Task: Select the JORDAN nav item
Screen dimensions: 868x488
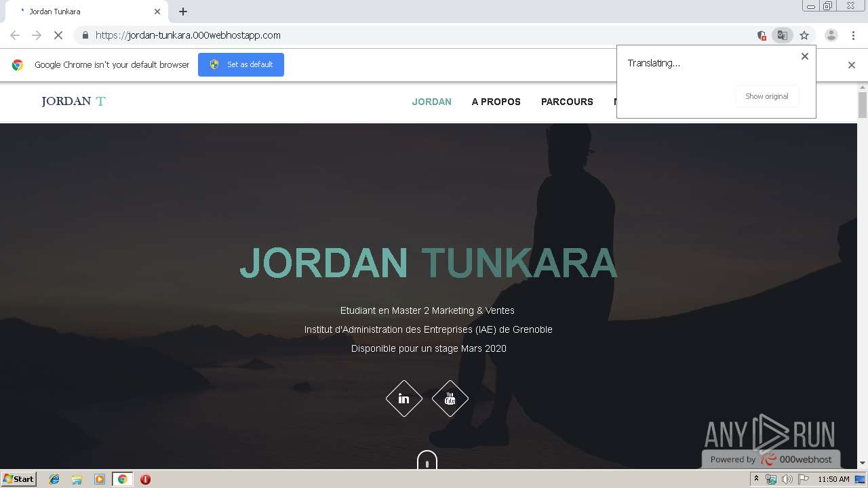Action: (x=432, y=102)
